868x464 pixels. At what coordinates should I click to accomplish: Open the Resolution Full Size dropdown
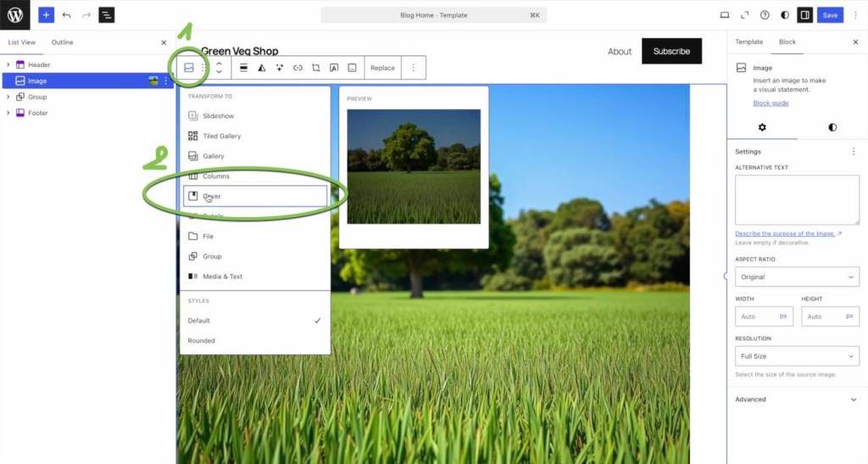(797, 356)
